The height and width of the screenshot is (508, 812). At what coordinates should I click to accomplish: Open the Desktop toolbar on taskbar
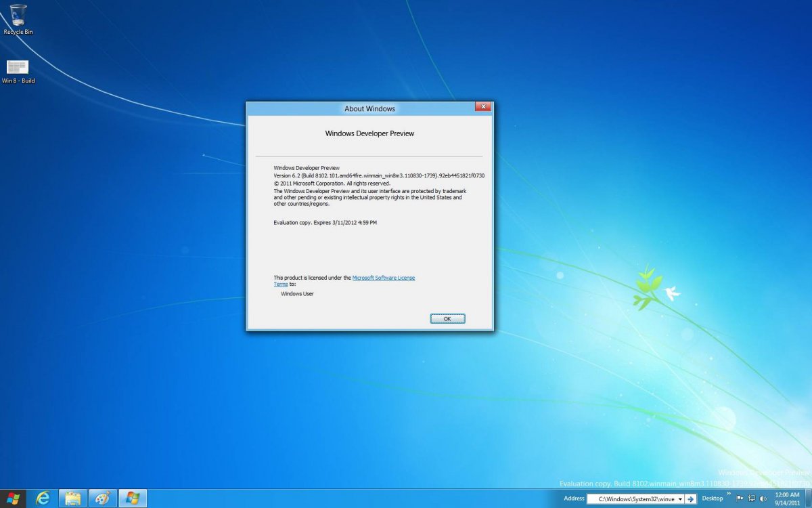pyautogui.click(x=713, y=499)
